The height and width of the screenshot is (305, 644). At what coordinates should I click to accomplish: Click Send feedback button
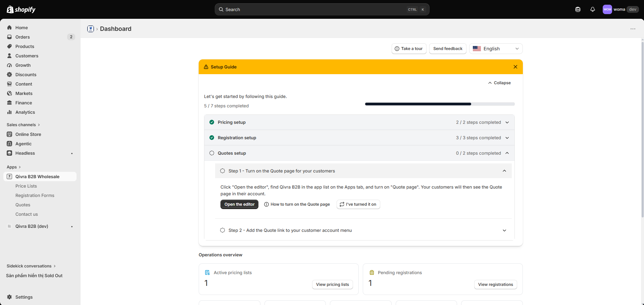click(x=448, y=49)
